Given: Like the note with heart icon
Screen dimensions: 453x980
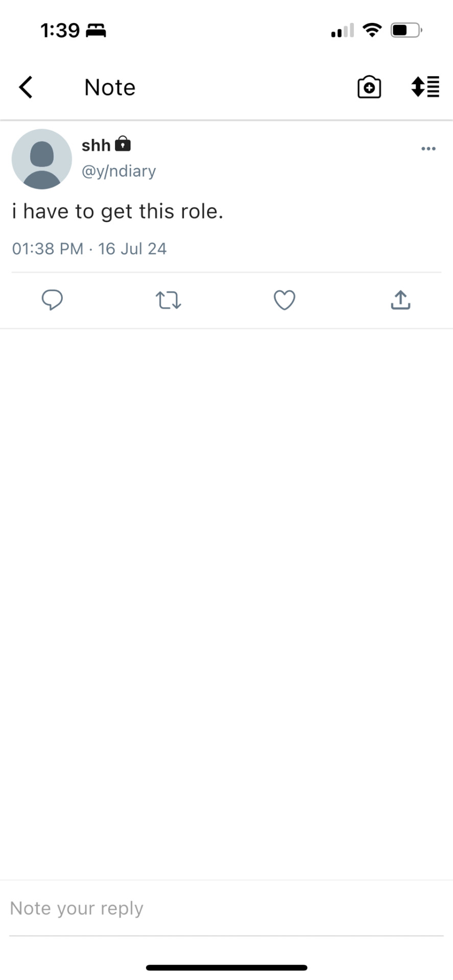Looking at the screenshot, I should click(284, 300).
